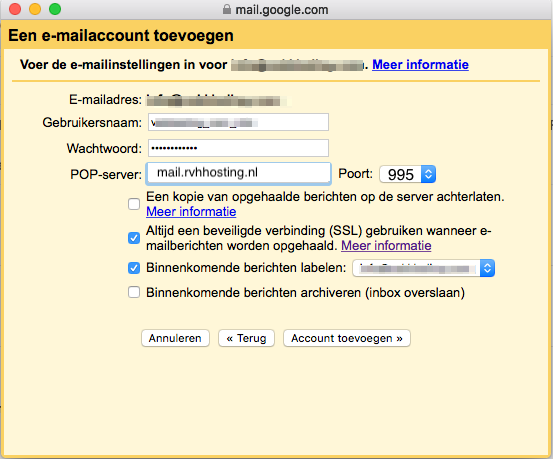Click the red close window button
This screenshot has height=459, width=553.
coord(15,9)
